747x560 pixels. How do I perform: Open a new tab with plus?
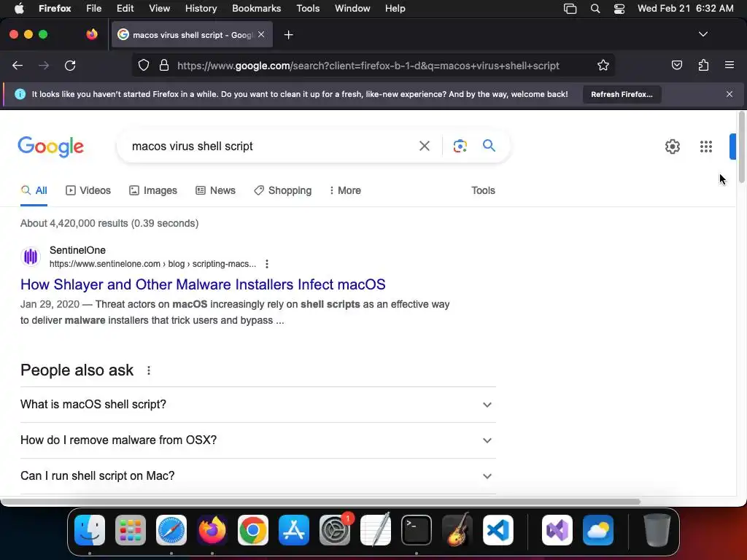point(288,35)
